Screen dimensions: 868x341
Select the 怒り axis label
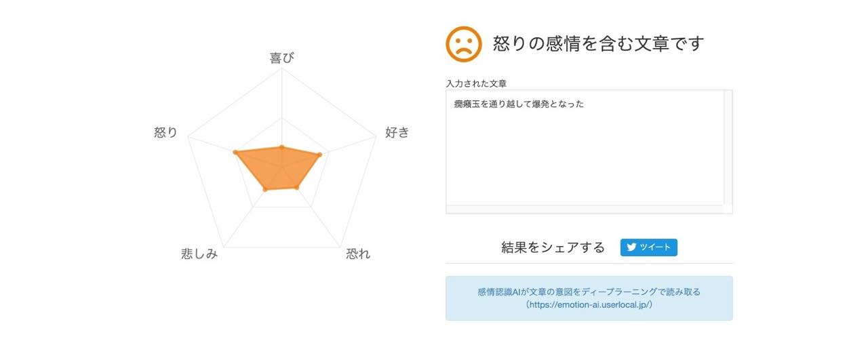click(166, 133)
